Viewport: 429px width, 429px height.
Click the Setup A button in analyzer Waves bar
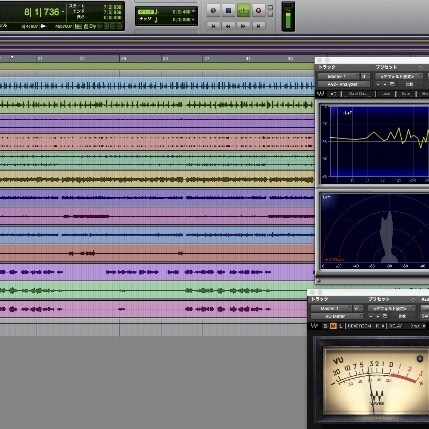(x=358, y=94)
